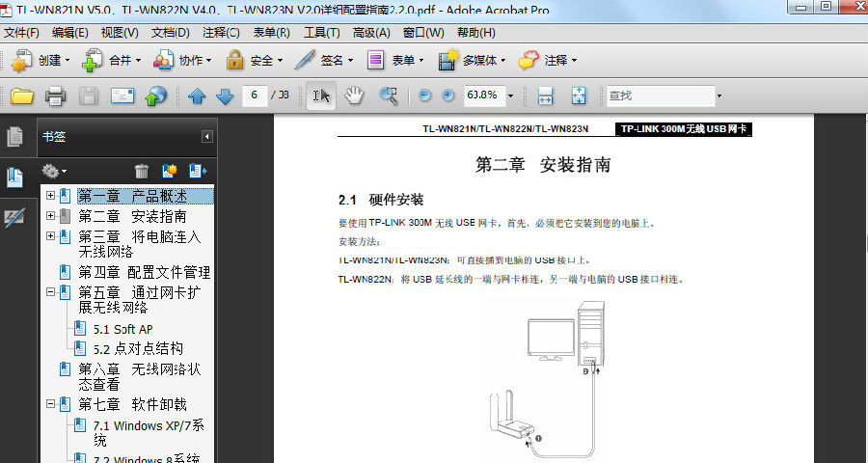The height and width of the screenshot is (463, 868).
Task: Open the 安全 toolbar dropdown
Action: [254, 61]
